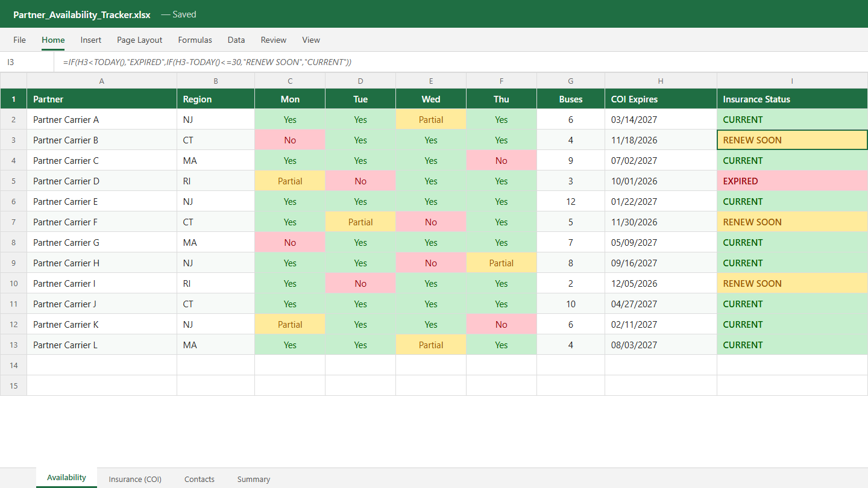The width and height of the screenshot is (868, 488).
Task: Switch to Contacts sheet tab
Action: tap(200, 479)
